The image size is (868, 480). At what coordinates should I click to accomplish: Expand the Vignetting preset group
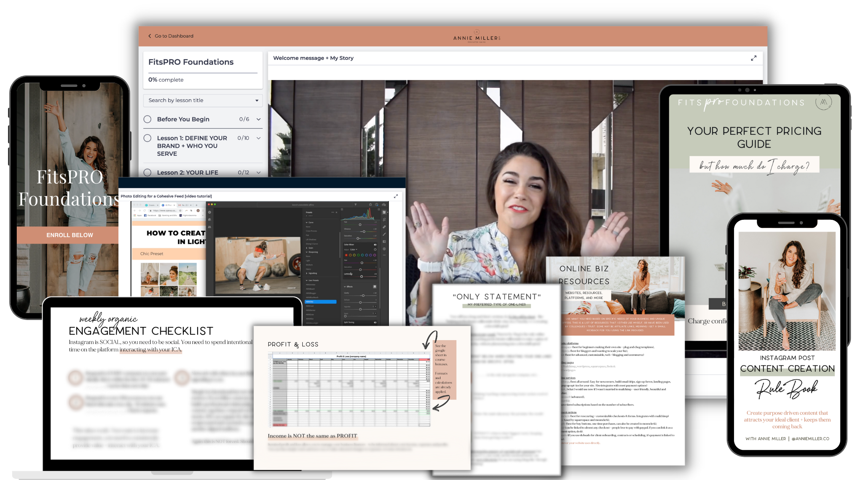[306, 273]
